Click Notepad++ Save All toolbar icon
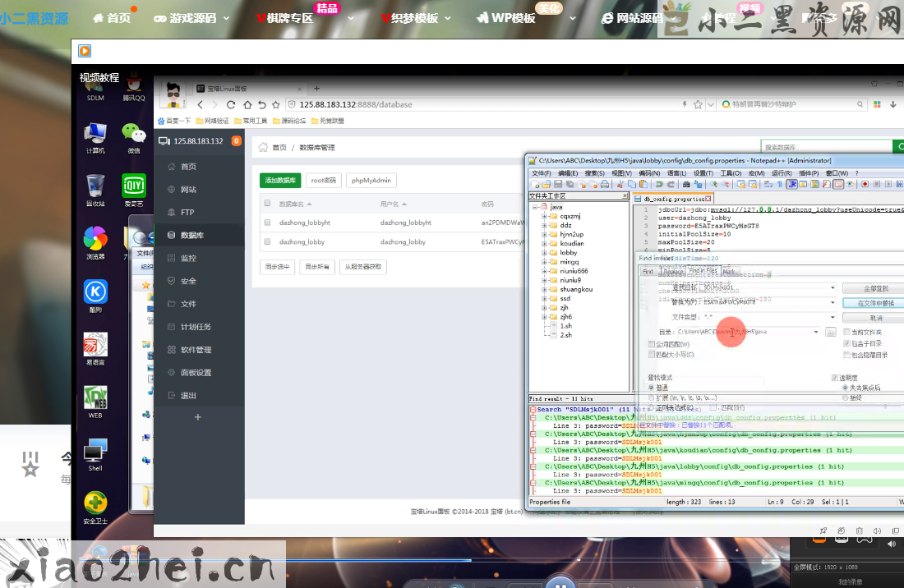904x588 pixels. 569,184
